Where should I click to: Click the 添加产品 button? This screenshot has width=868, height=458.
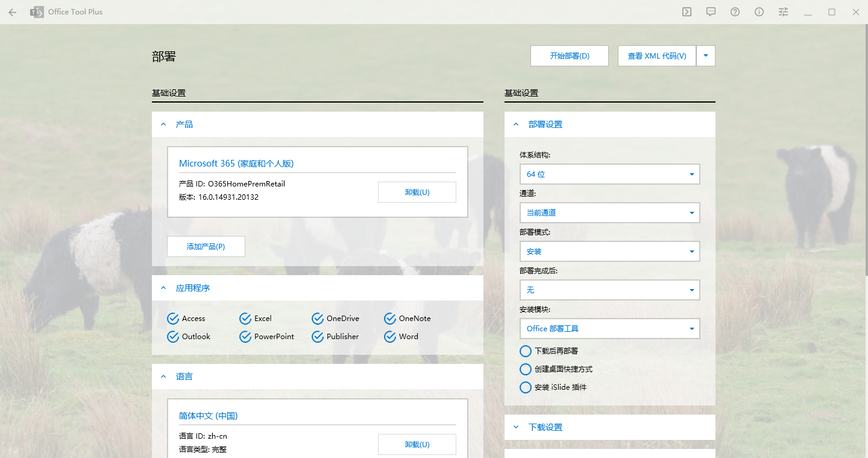click(x=206, y=247)
